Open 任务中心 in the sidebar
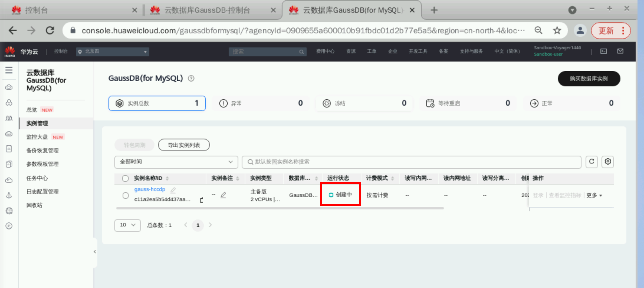 (37, 178)
